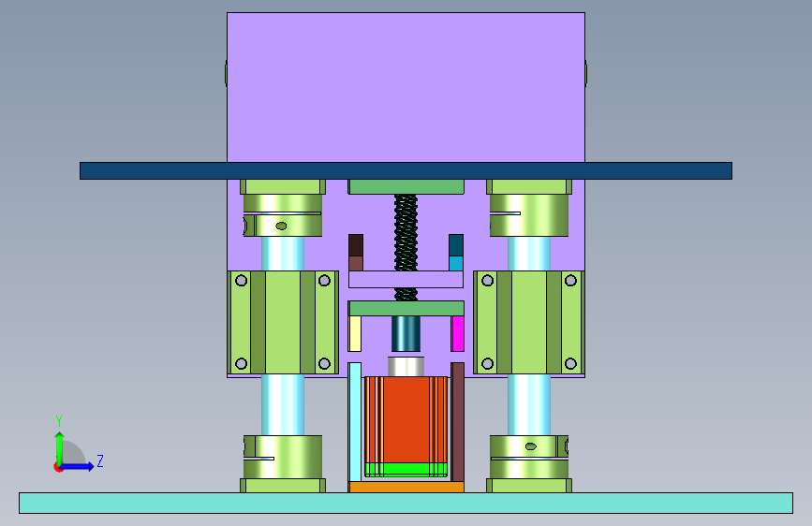This screenshot has width=812, height=526.
Task: Select the silver motor boss above the motor
Action: pyautogui.click(x=406, y=367)
